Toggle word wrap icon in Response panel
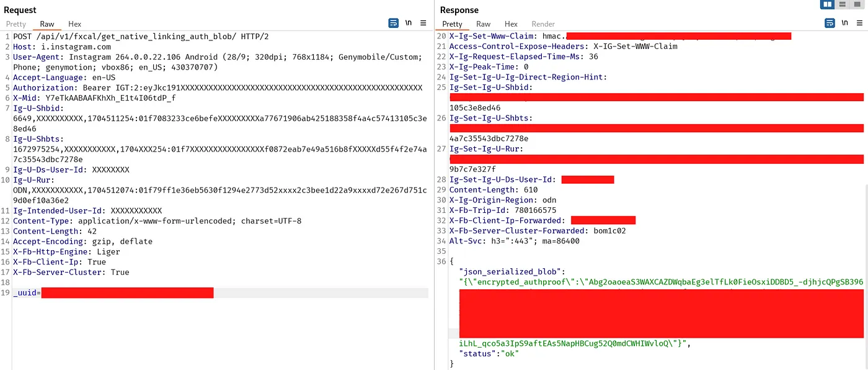The image size is (868, 370). (830, 23)
